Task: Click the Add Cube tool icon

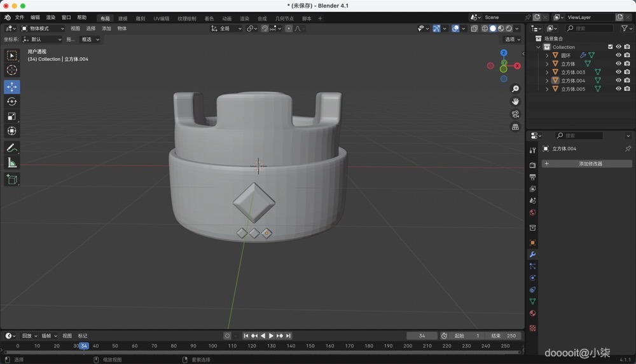Action: (11, 180)
